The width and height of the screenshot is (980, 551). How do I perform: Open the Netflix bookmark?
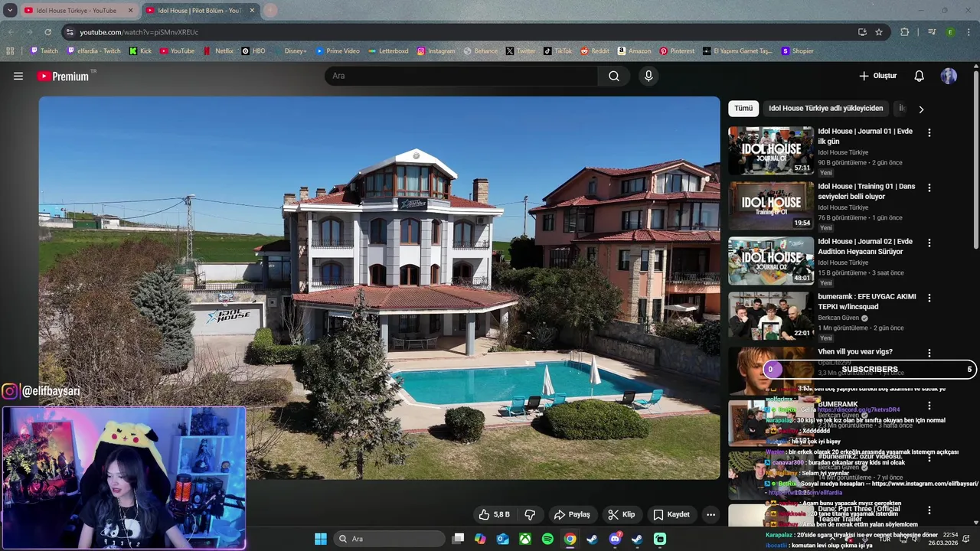pos(218,51)
